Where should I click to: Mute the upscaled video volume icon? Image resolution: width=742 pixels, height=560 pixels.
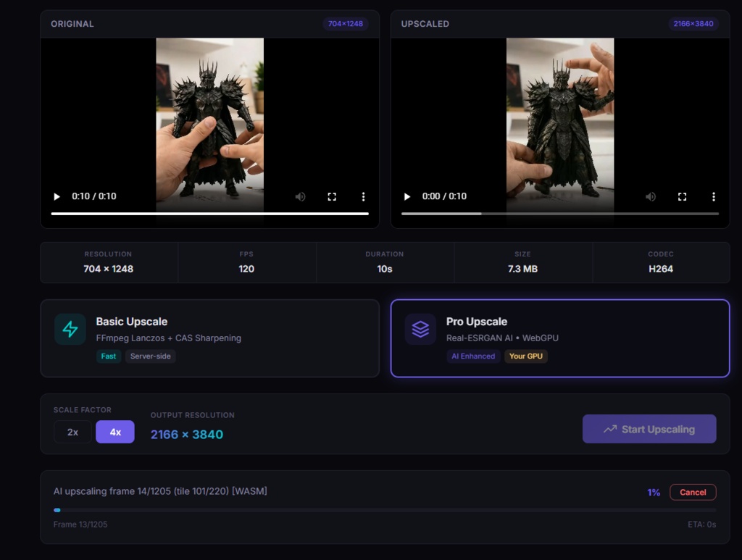coord(651,196)
